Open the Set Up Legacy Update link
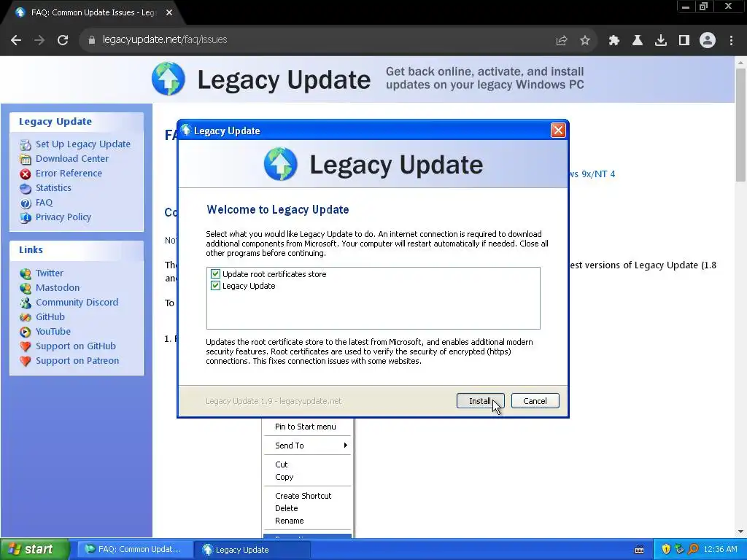 pyautogui.click(x=83, y=144)
